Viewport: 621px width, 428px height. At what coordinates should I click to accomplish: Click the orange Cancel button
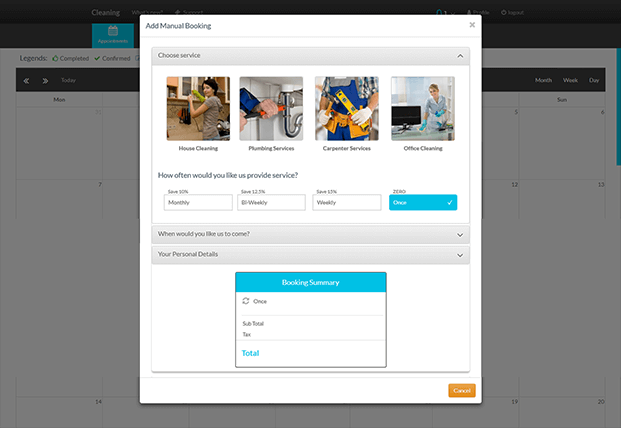click(462, 390)
